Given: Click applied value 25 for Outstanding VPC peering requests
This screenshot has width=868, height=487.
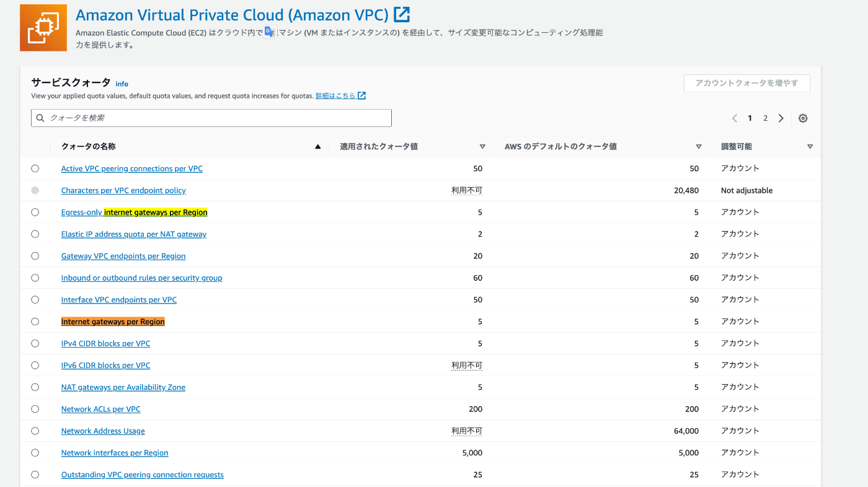Looking at the screenshot, I should click(x=477, y=475).
